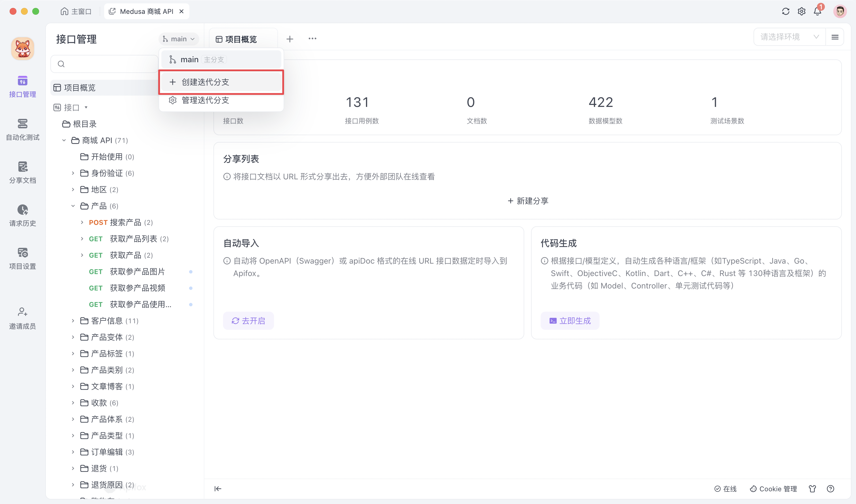Screen dimensions: 856x504
Task: Click the 在线 status indicator
Action: (x=726, y=489)
